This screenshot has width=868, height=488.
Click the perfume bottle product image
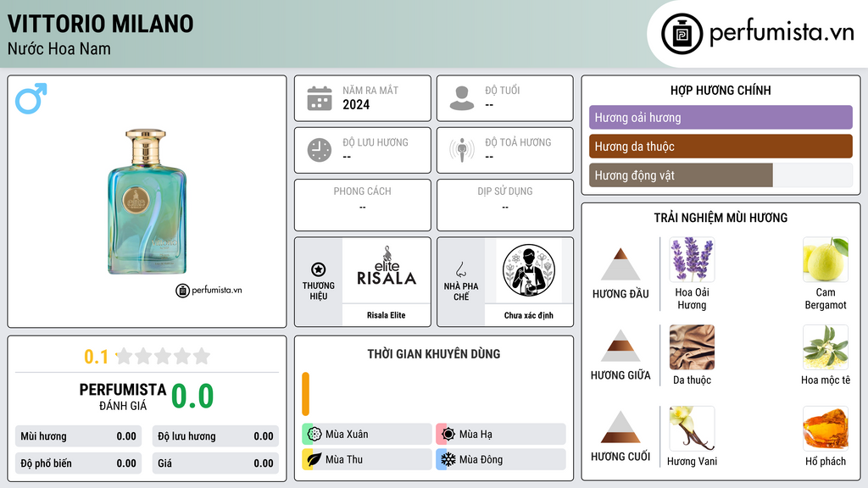(147, 202)
